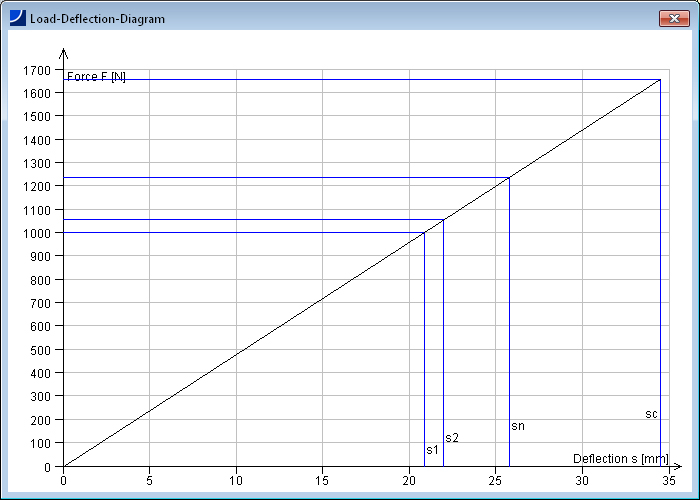Viewport: 700px width, 500px height.
Task: Click the 35 tick on the deflection axis
Action: tap(666, 479)
